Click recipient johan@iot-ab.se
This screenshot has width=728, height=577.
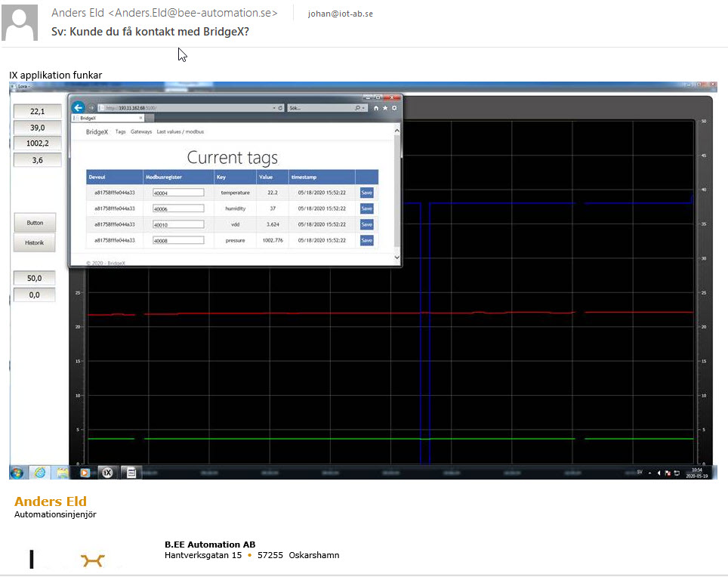(341, 14)
